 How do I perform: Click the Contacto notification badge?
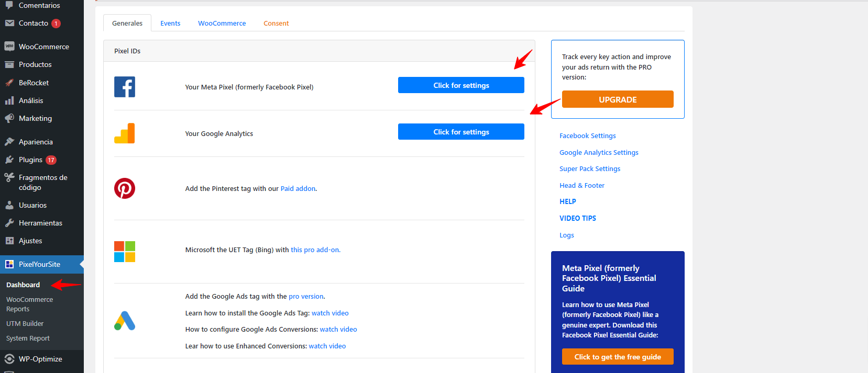[56, 24]
